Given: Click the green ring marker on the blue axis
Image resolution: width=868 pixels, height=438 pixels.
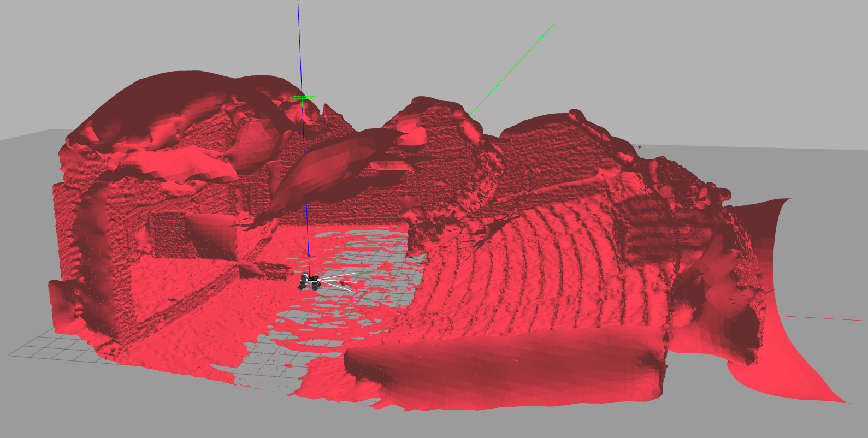Looking at the screenshot, I should [302, 98].
